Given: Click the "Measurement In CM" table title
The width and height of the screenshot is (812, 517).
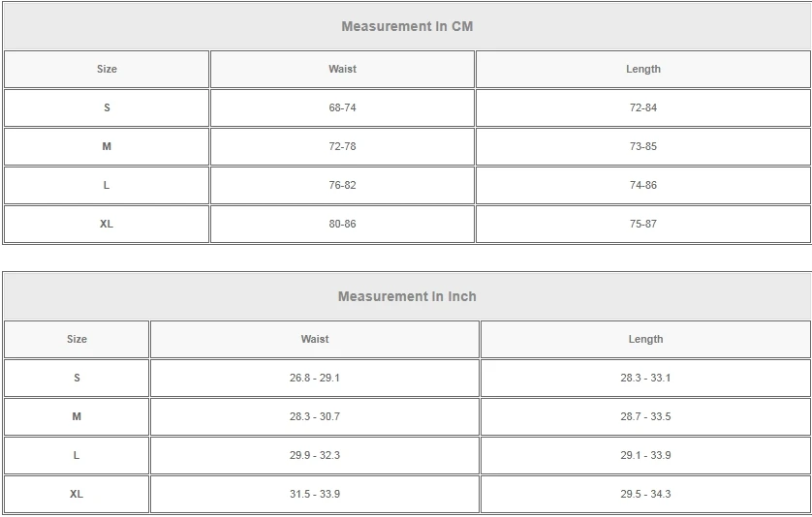Looking at the screenshot, I should point(407,26).
